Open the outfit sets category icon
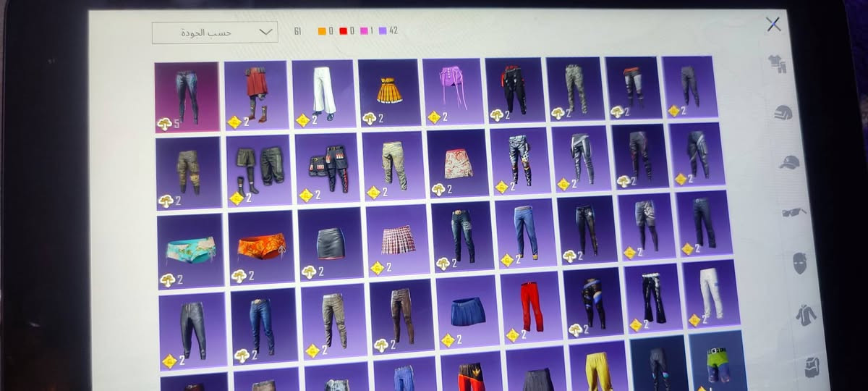Screen dimensions: 868x391 (778, 64)
